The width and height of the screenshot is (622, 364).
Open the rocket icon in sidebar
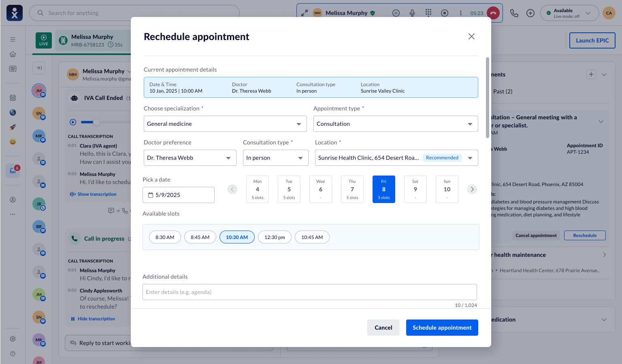pos(13,127)
